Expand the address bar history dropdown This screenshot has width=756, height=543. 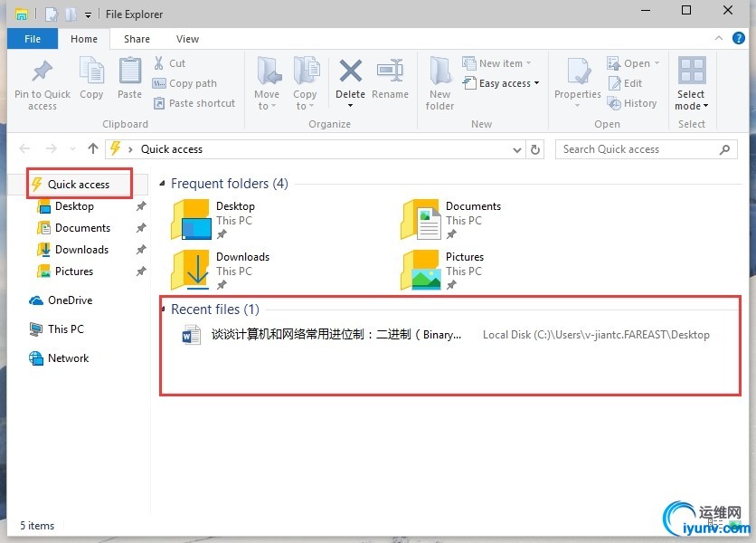click(x=517, y=150)
